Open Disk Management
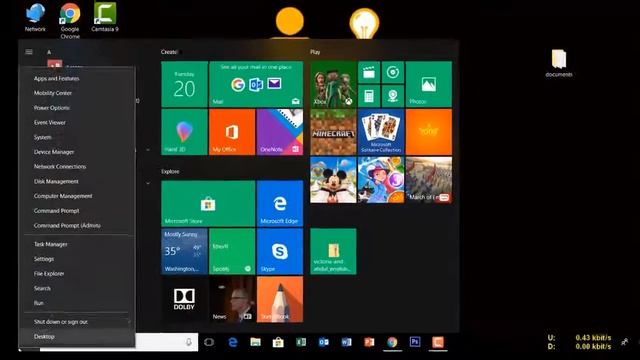This screenshot has width=640, height=360. point(78,181)
